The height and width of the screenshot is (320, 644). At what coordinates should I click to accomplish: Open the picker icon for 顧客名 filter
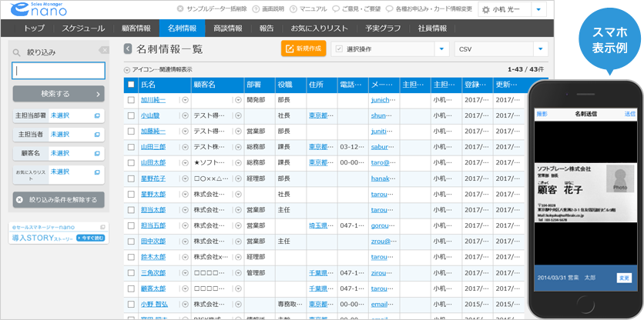point(97,153)
